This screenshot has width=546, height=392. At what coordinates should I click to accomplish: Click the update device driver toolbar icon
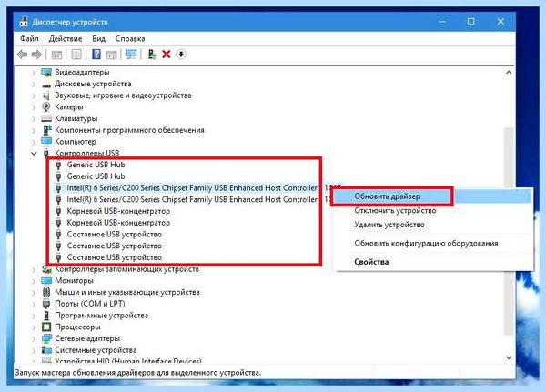pyautogui.click(x=152, y=55)
